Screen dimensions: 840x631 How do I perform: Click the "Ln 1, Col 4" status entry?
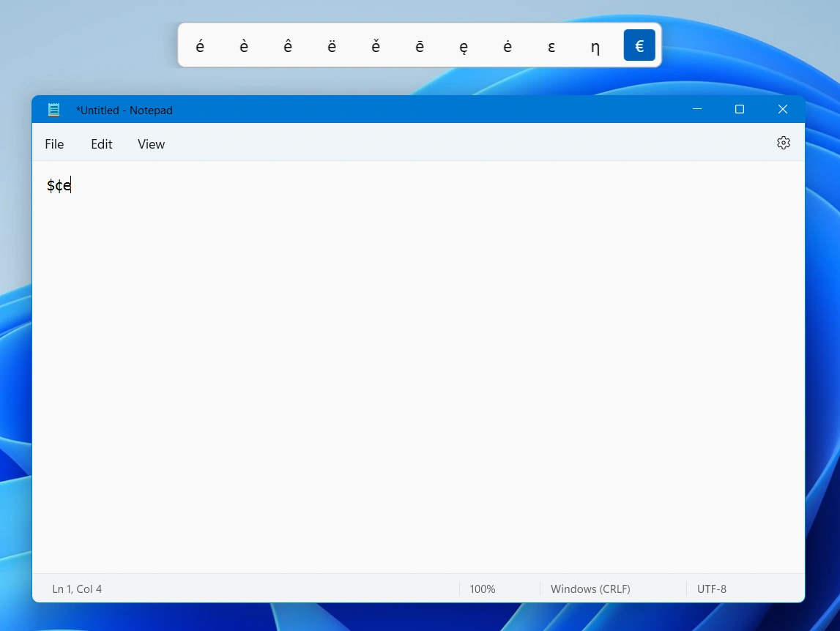pos(77,589)
